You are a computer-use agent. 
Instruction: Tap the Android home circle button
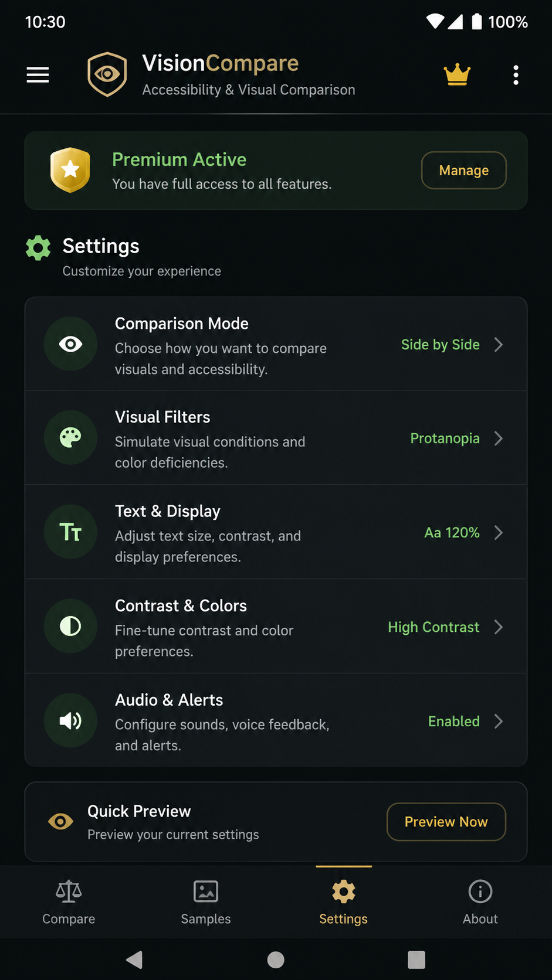pos(276,959)
